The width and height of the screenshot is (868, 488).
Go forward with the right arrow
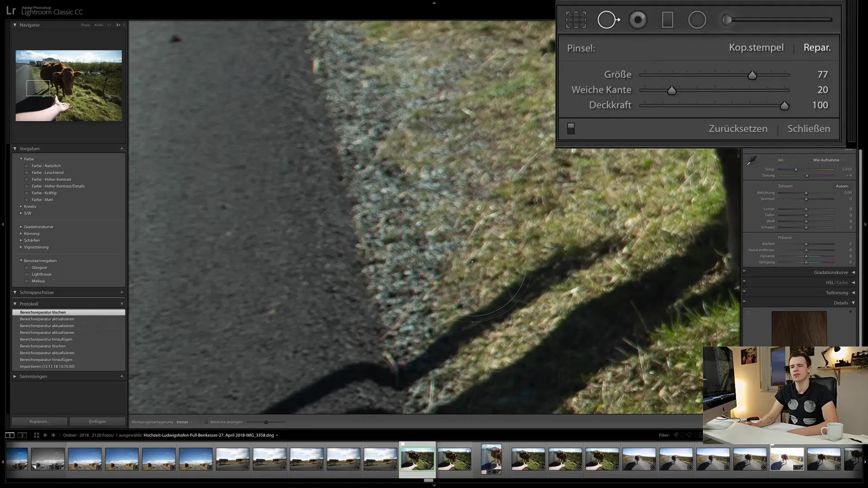[x=53, y=435]
